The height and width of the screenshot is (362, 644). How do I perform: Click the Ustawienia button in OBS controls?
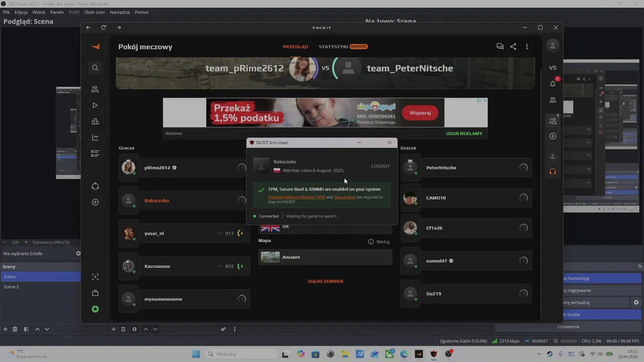click(568, 326)
